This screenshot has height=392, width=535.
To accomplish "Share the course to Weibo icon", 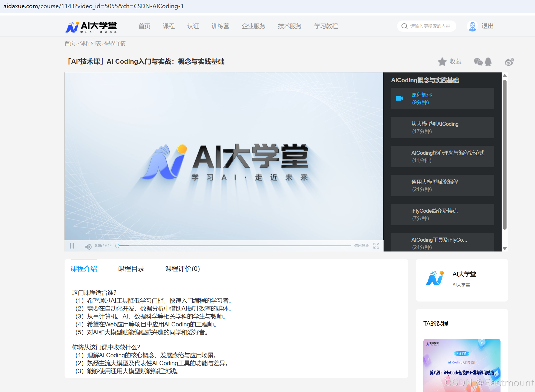I will (509, 62).
